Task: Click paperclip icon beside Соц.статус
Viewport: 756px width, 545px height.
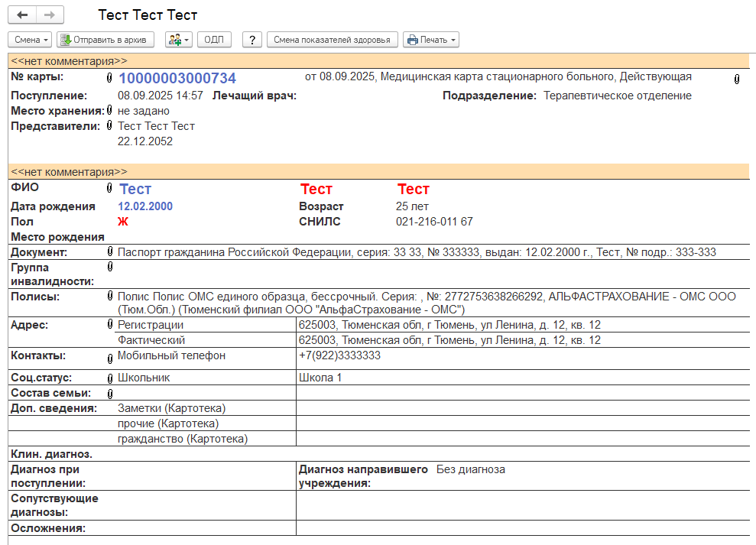Action: [x=109, y=378]
